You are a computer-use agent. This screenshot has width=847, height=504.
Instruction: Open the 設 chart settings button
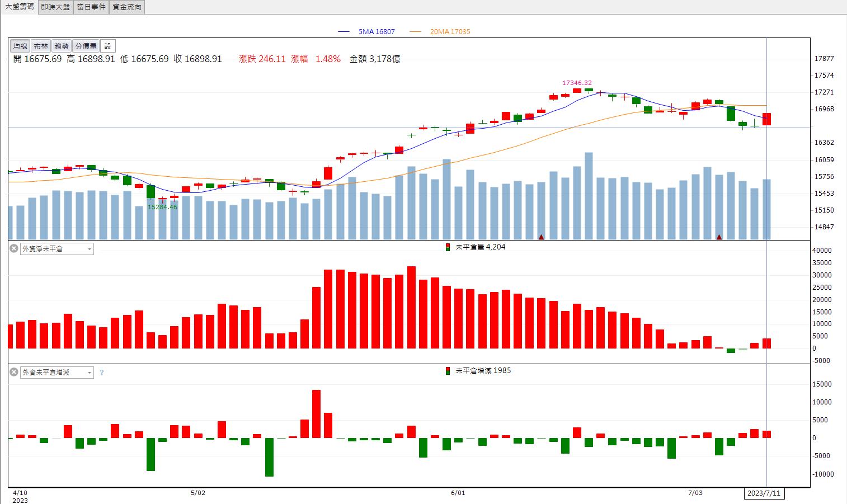click(x=108, y=46)
